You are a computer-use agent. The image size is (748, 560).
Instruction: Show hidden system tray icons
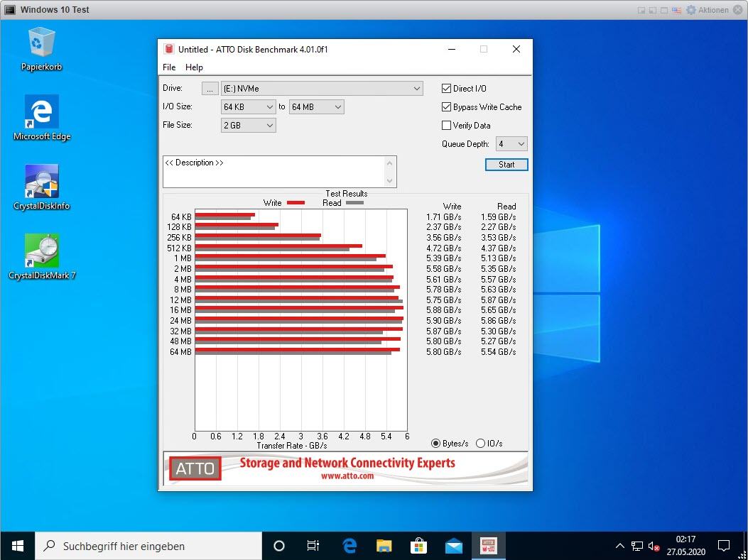[x=619, y=547]
